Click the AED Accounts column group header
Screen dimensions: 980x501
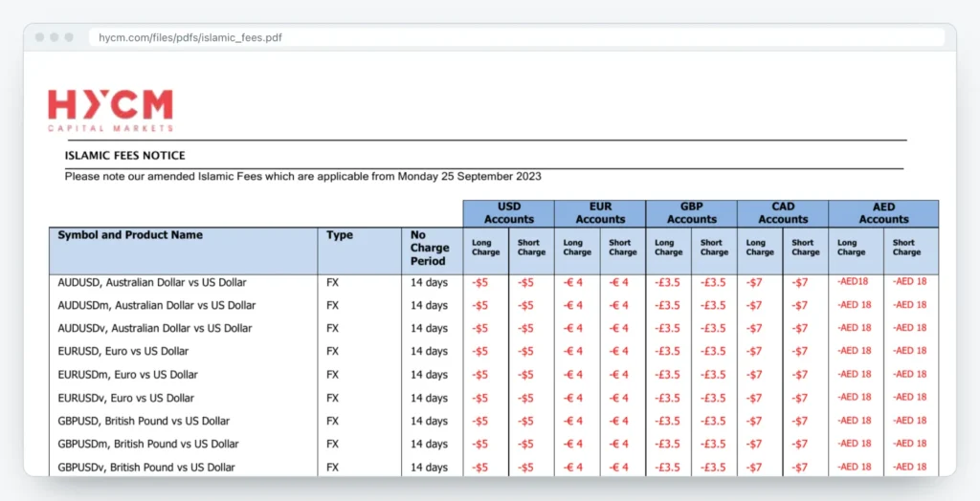click(x=883, y=213)
